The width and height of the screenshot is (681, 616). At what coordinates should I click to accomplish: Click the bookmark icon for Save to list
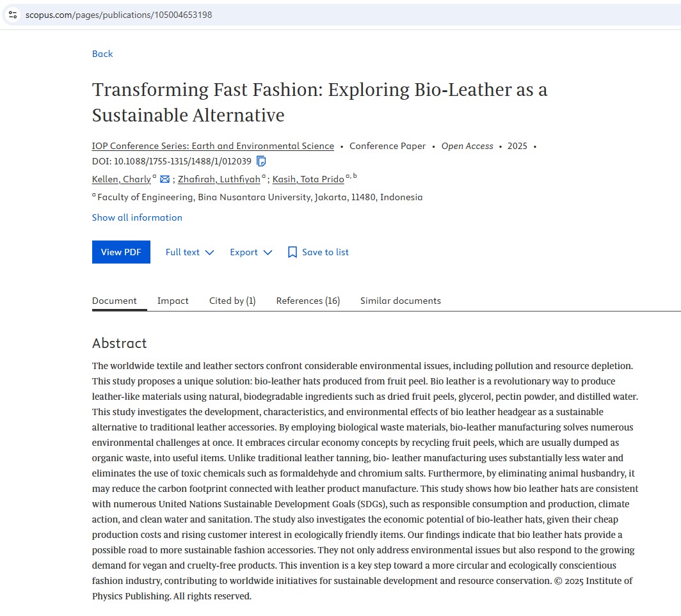292,252
